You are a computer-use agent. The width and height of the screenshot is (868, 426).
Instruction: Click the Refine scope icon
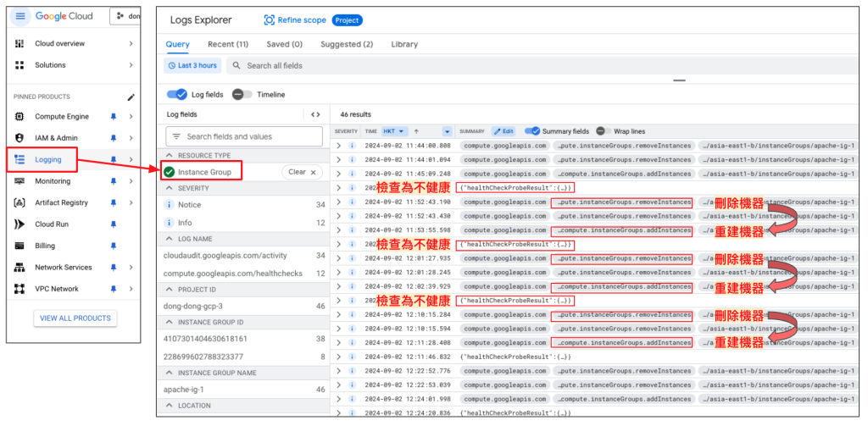269,20
